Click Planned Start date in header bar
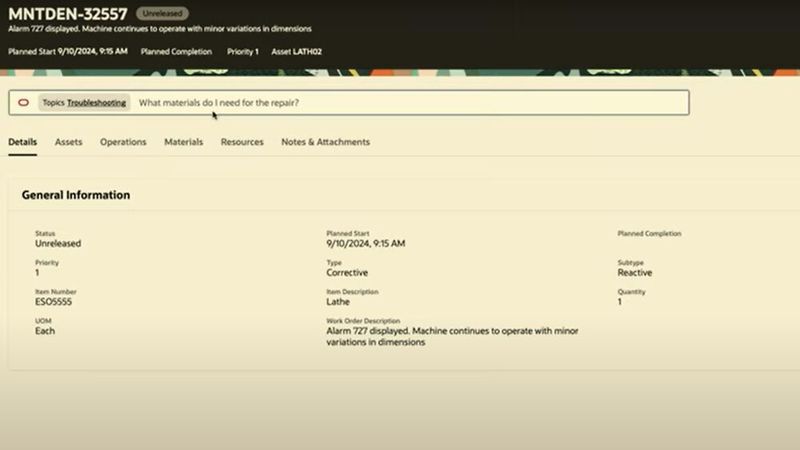This screenshot has width=800, height=450. click(x=68, y=51)
